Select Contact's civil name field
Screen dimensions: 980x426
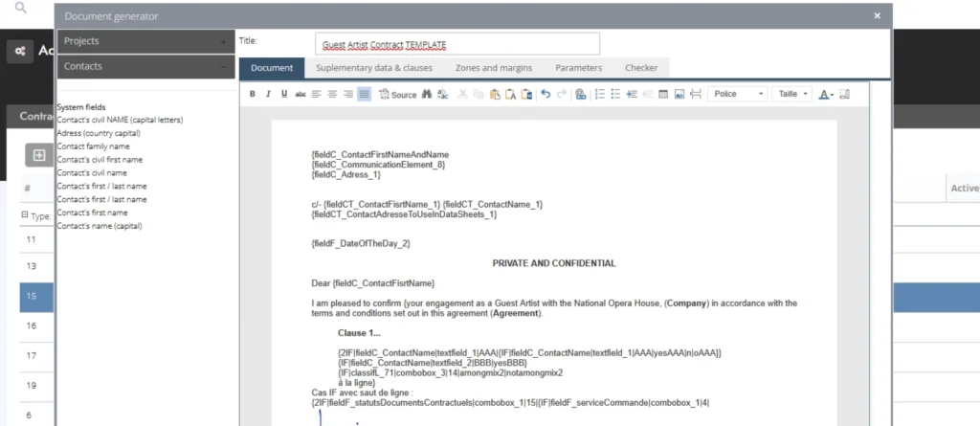[92, 172]
